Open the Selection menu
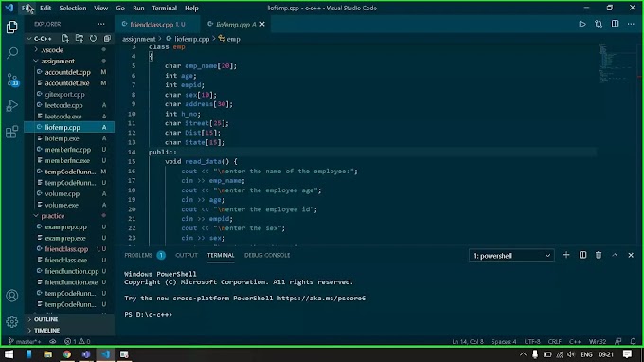This screenshot has height=362, width=644. 73,8
